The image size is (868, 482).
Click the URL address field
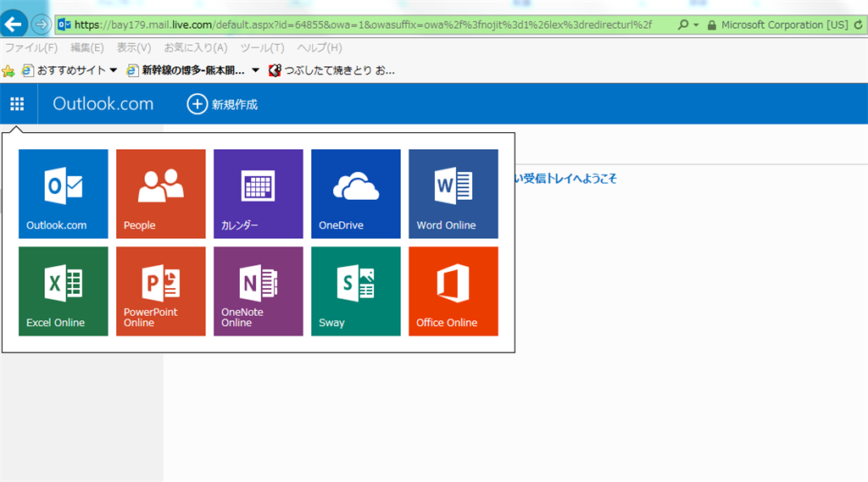pyautogui.click(x=363, y=25)
